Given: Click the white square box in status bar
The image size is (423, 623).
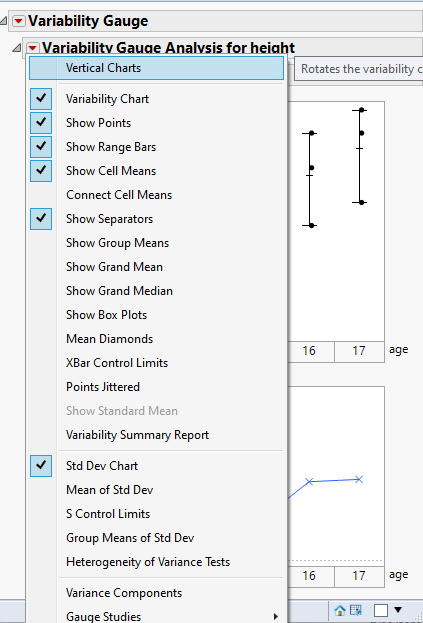Looking at the screenshot, I should [381, 610].
